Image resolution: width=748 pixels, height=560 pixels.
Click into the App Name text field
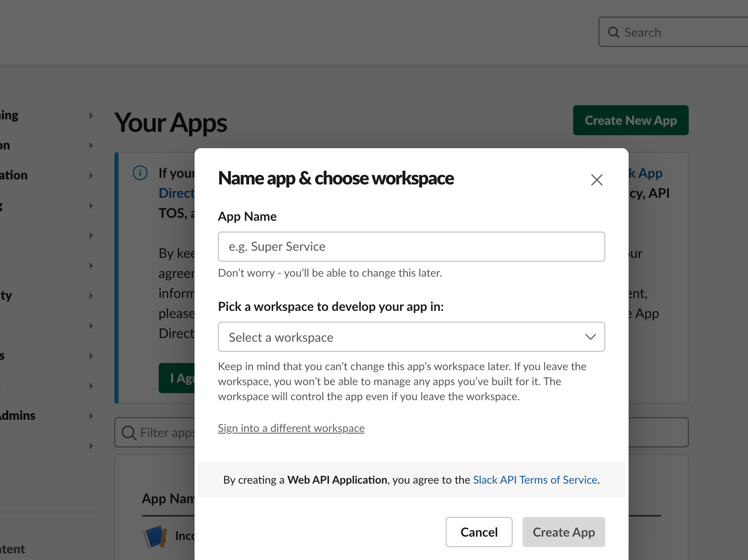pyautogui.click(x=412, y=247)
